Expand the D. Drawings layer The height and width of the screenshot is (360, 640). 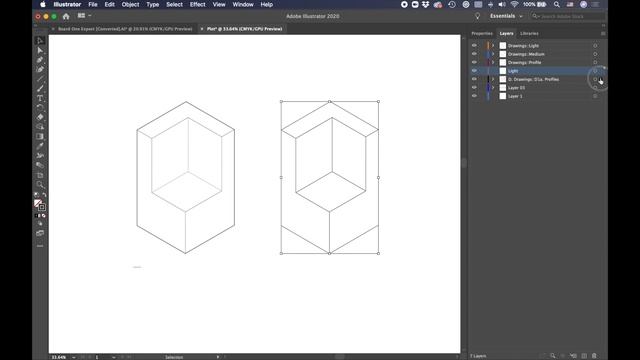pyautogui.click(x=493, y=79)
